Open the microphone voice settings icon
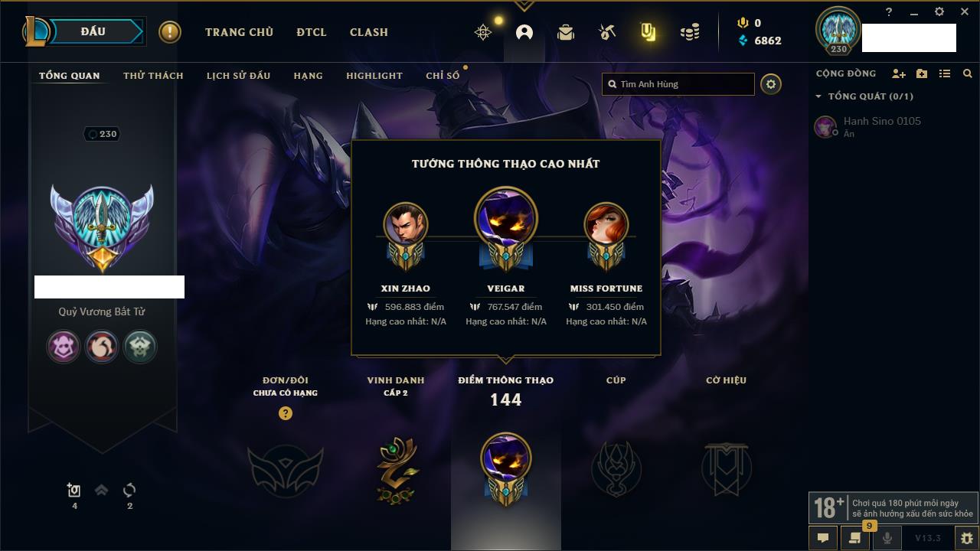980x551 pixels. [887, 538]
